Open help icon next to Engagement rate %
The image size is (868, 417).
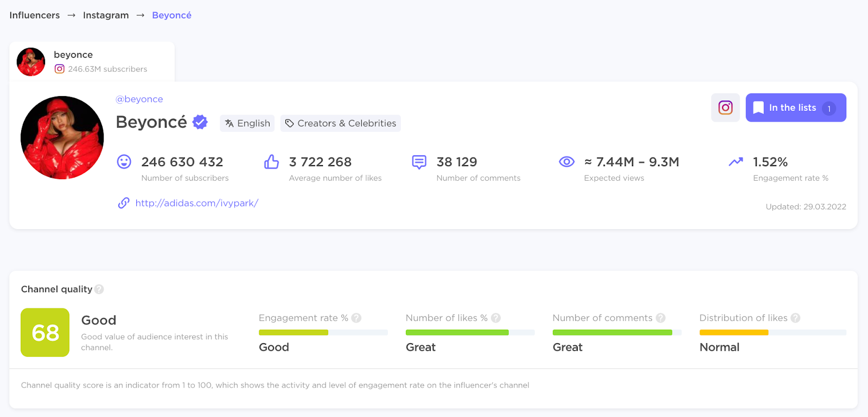pos(356,318)
